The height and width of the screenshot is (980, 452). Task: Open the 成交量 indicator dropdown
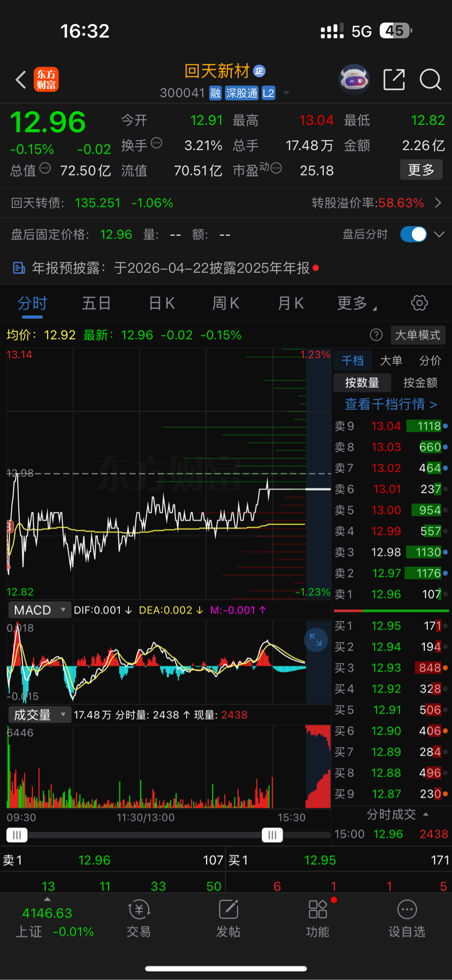39,715
